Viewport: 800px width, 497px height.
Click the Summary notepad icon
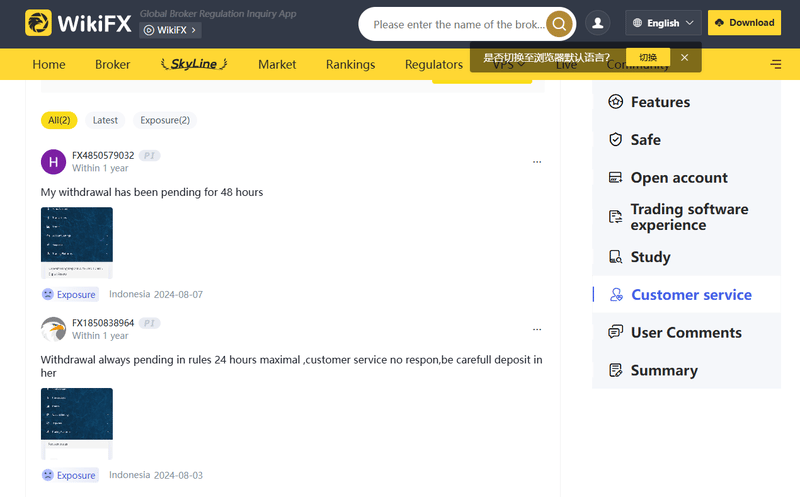coord(616,370)
